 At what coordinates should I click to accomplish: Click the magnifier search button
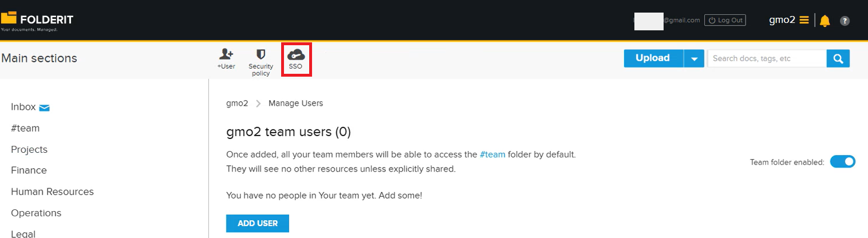(x=838, y=58)
